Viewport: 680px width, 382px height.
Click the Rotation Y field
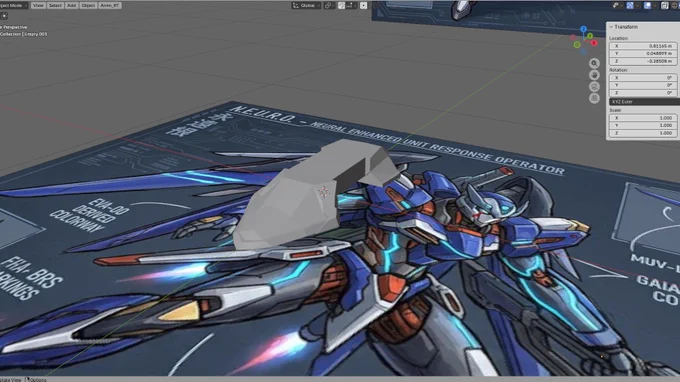tap(643, 85)
